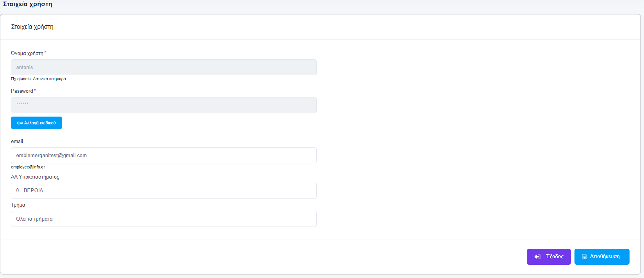Click the username field containing antonis
Viewport: 644px width, 278px height.
coord(164,67)
